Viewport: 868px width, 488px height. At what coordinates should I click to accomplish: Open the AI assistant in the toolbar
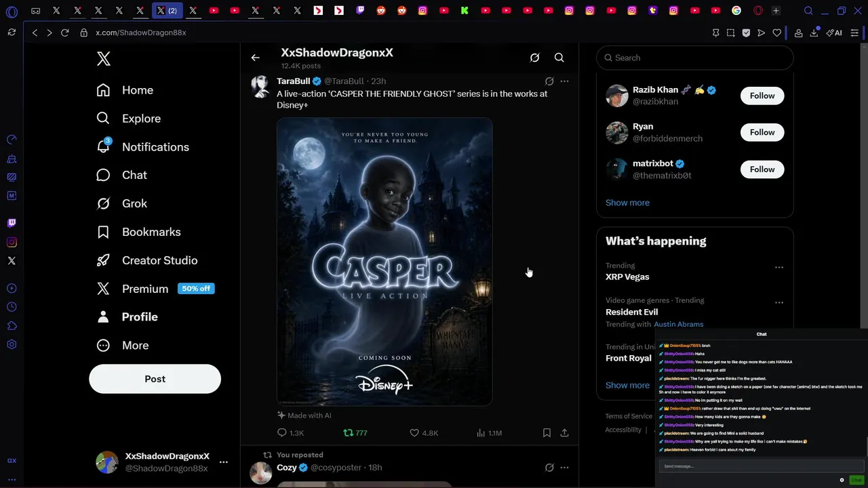tap(834, 33)
